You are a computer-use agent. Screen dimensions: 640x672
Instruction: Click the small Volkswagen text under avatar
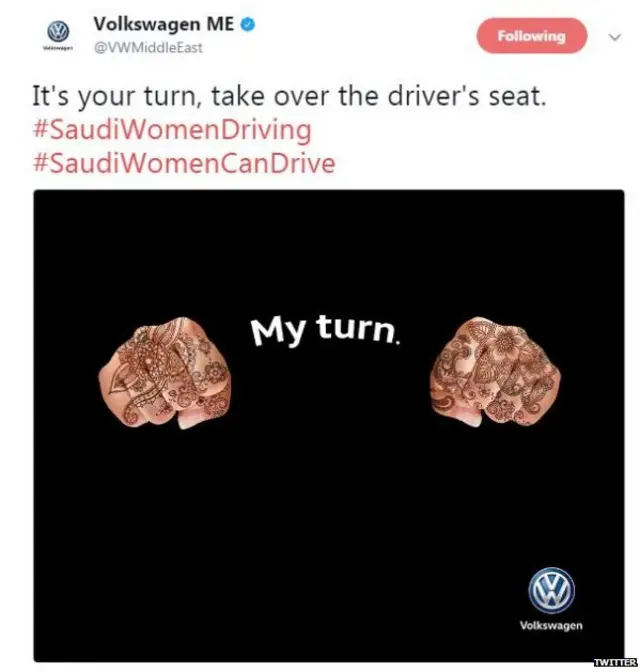point(58,48)
